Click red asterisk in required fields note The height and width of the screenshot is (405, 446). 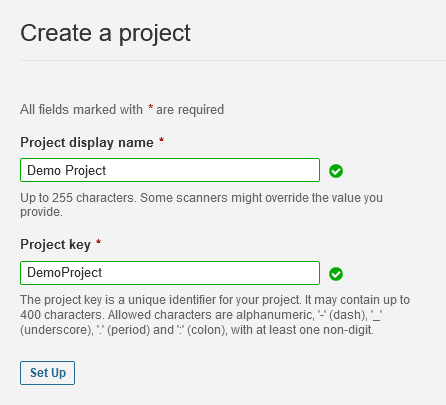tap(151, 107)
